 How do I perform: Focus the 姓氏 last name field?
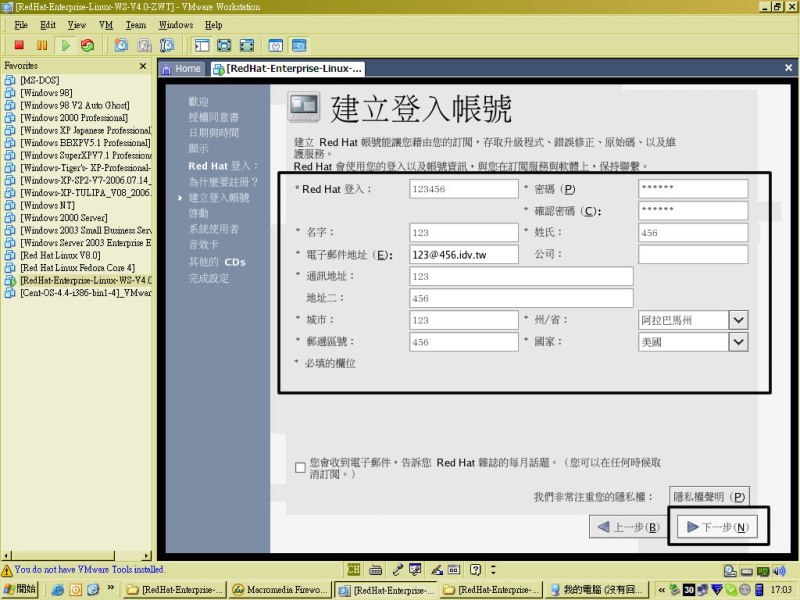pos(693,233)
